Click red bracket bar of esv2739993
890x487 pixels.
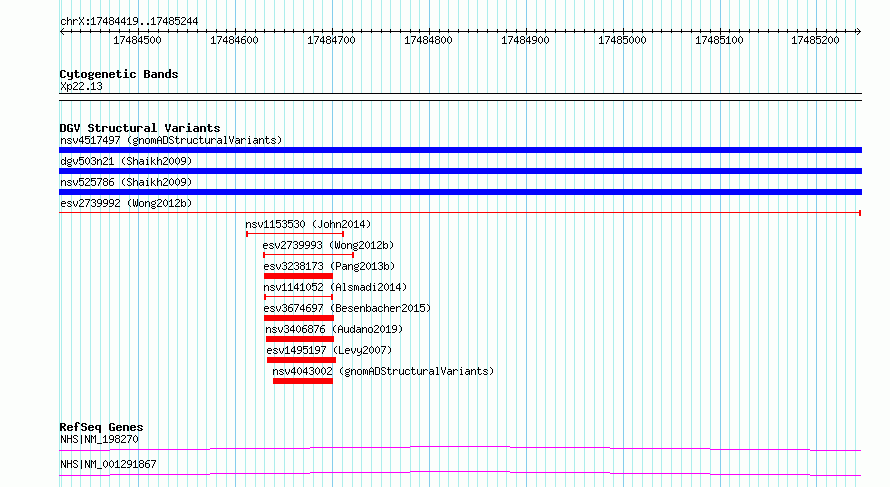pos(308,255)
